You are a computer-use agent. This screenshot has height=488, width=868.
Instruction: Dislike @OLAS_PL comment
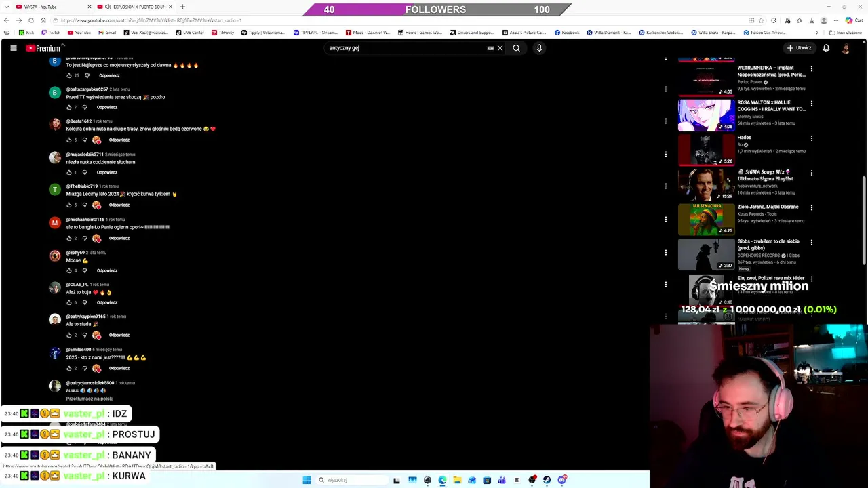[85, 302]
